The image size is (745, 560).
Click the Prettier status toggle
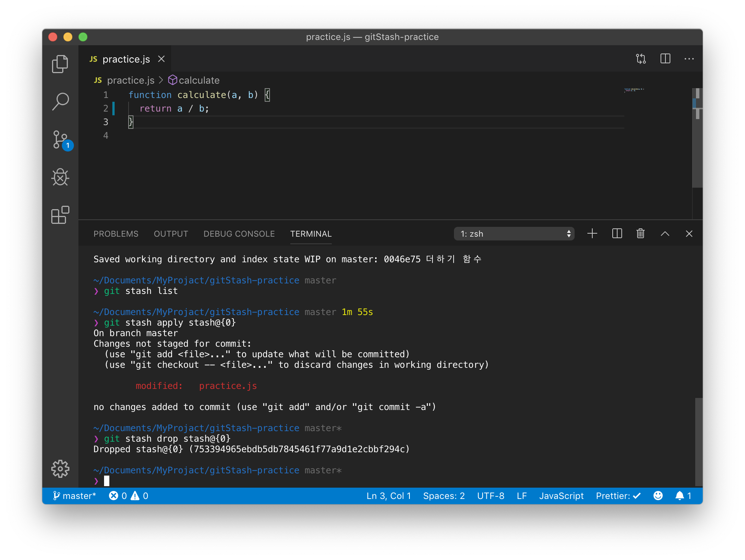point(618,496)
